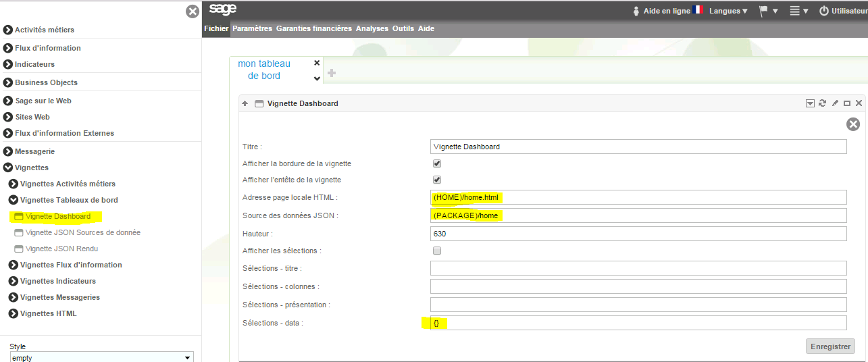Close the Vignette Dashboard vignette
This screenshot has width=868, height=362.
pos(859,103)
